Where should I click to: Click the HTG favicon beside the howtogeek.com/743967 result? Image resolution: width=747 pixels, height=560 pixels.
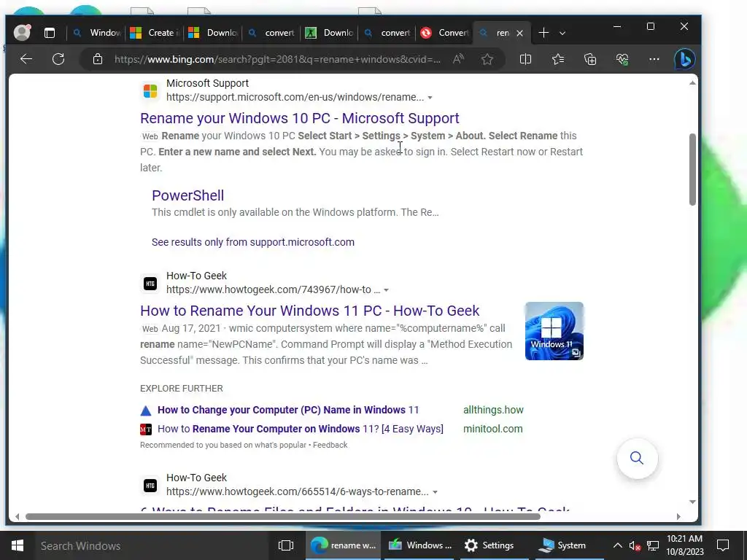(x=150, y=284)
